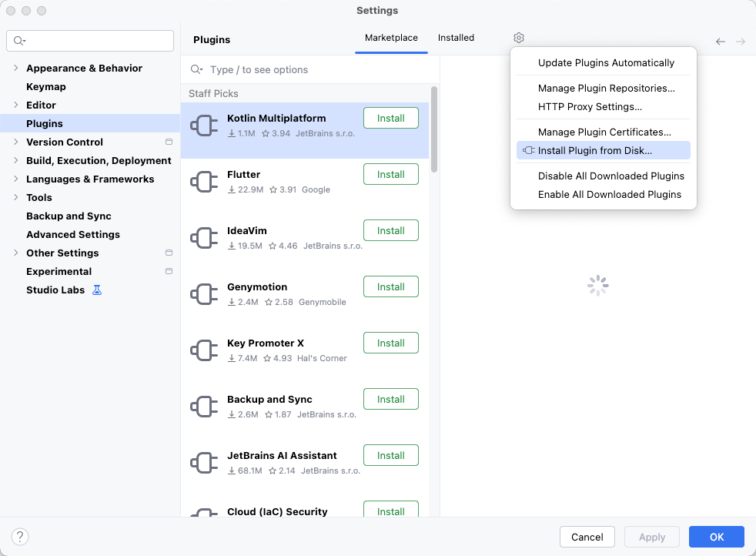
Task: Choose Enable All Downloaded Plugins
Action: (x=603, y=194)
